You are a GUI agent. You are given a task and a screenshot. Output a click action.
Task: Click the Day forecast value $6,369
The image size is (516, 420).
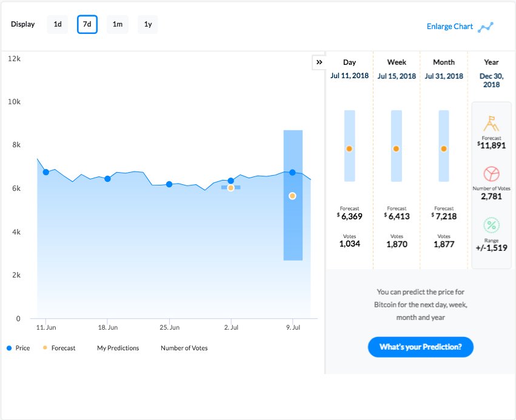[349, 216]
